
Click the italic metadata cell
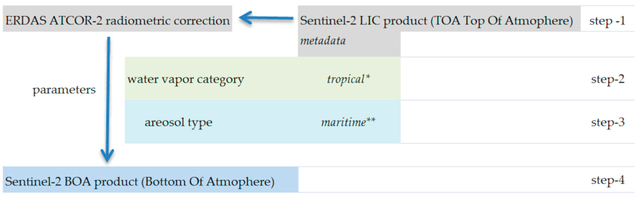[x=323, y=41]
